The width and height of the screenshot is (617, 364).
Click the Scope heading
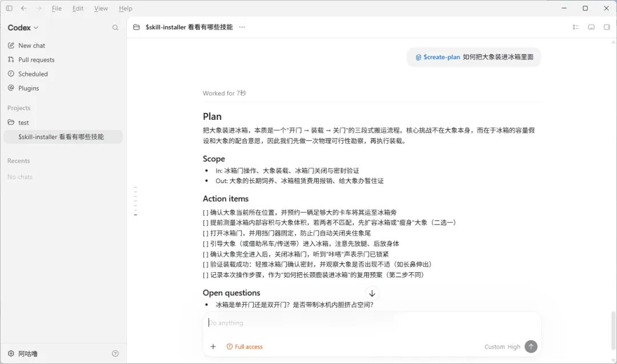[214, 159]
